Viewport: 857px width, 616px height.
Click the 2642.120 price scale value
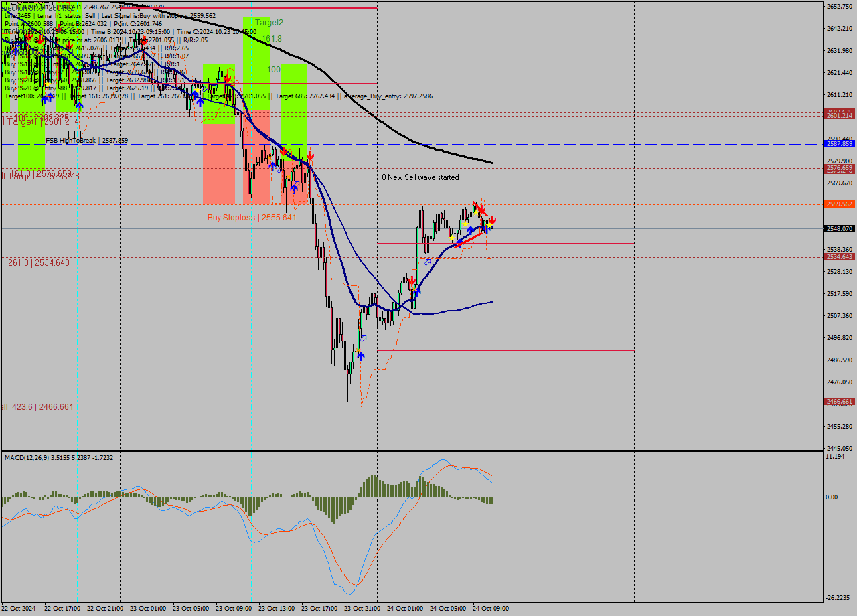(x=840, y=28)
